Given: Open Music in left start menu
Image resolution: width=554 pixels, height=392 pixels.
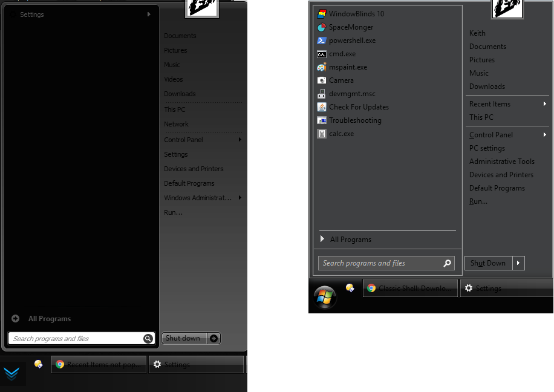Looking at the screenshot, I should click(172, 65).
